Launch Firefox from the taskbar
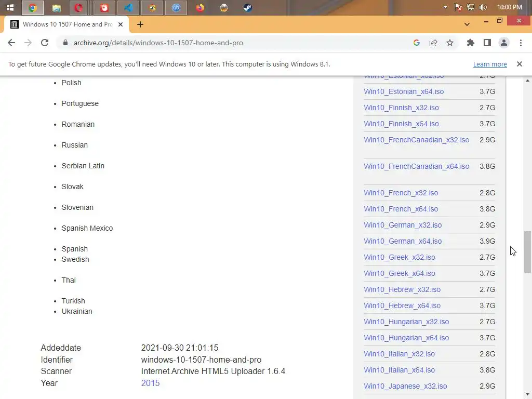 (200, 7)
